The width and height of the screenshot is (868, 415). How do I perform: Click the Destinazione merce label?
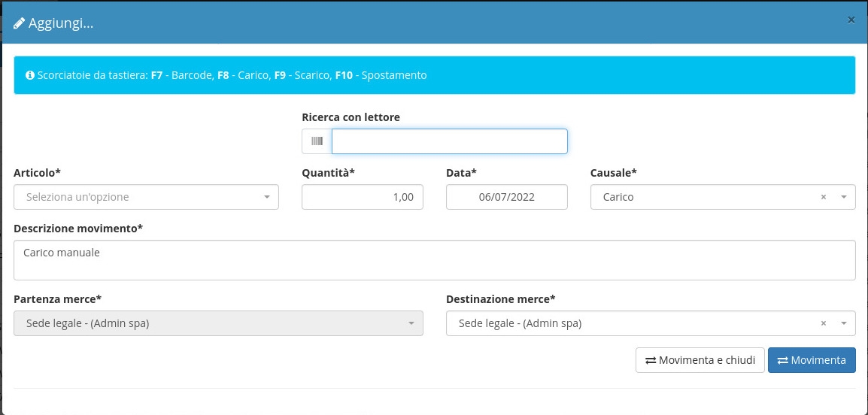tap(500, 299)
